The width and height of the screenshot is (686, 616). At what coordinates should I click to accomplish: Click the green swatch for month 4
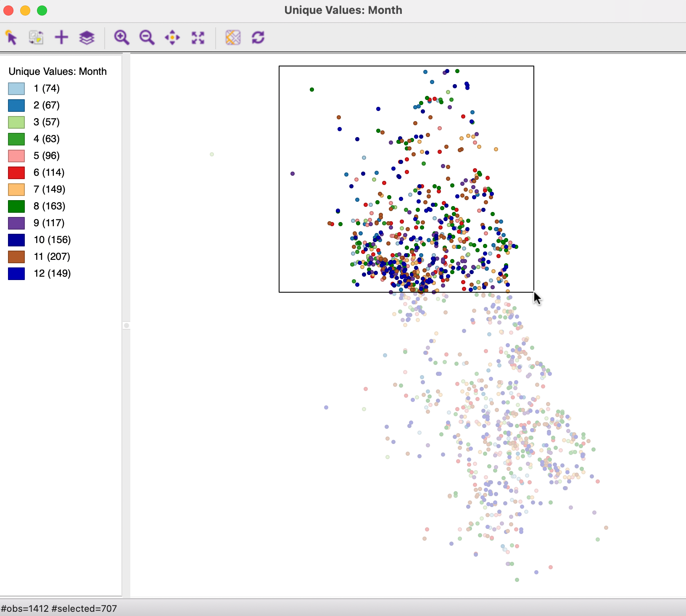[16, 139]
